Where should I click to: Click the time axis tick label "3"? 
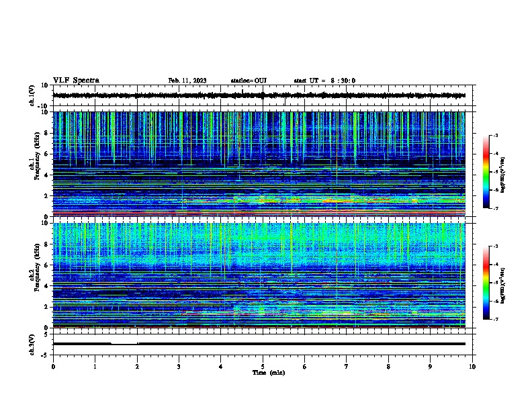[179, 367]
